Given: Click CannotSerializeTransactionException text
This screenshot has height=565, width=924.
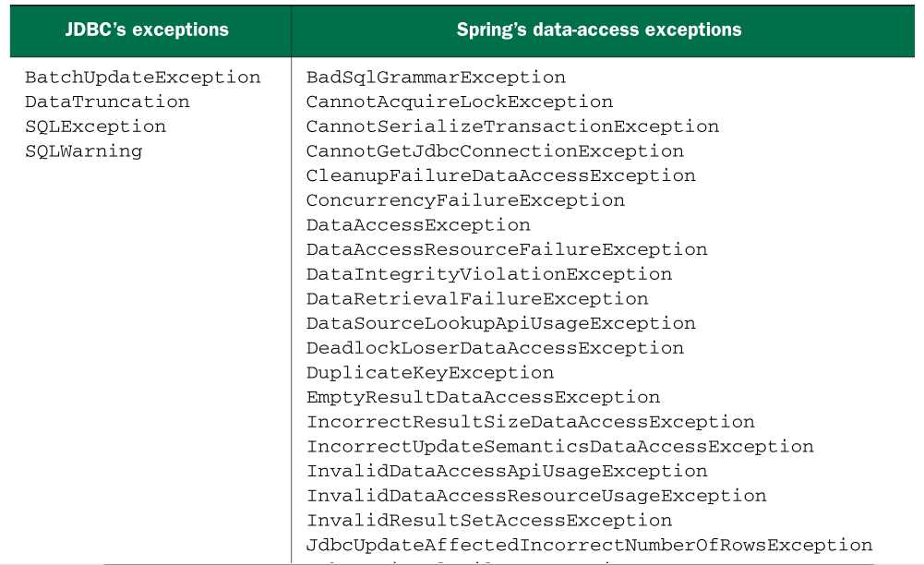Looking at the screenshot, I should tap(512, 126).
